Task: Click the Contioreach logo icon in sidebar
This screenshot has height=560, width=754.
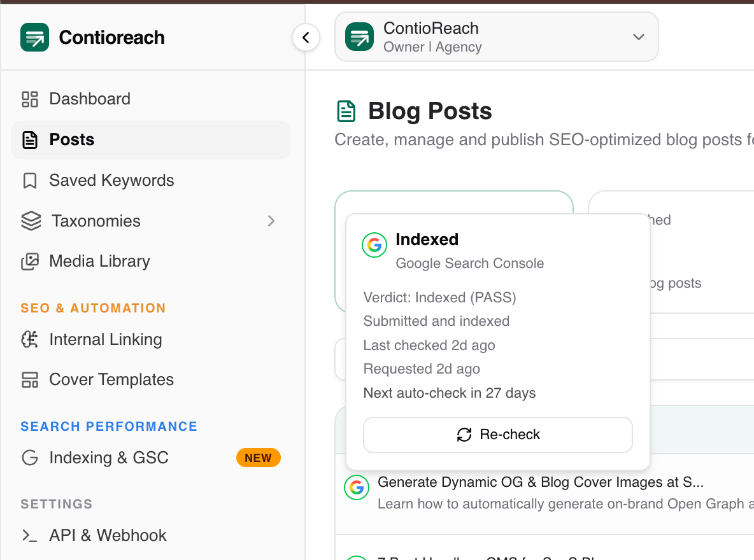Action: point(34,37)
